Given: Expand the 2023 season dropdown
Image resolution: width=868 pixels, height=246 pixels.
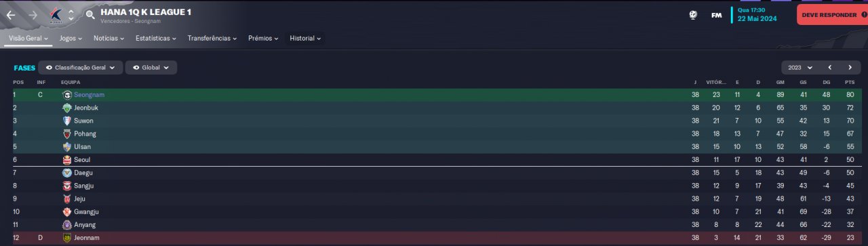Looking at the screenshot, I should [797, 68].
